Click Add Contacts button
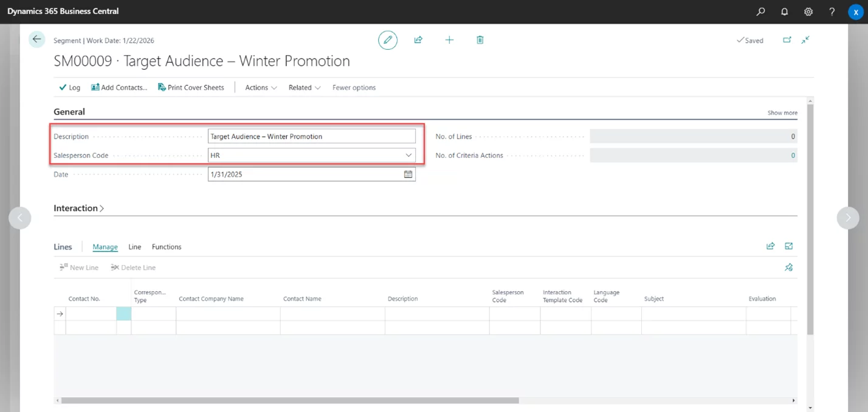This screenshot has width=868, height=412. click(119, 88)
